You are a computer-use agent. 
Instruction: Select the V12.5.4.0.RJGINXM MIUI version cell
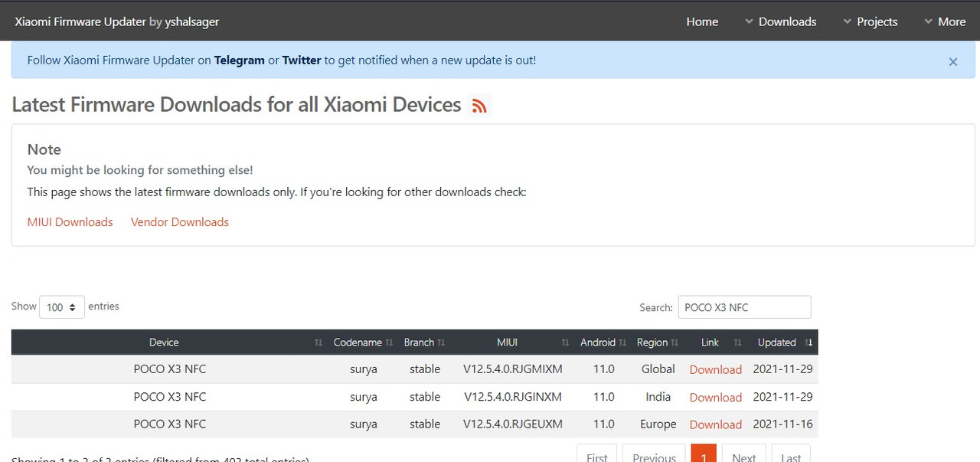point(513,397)
